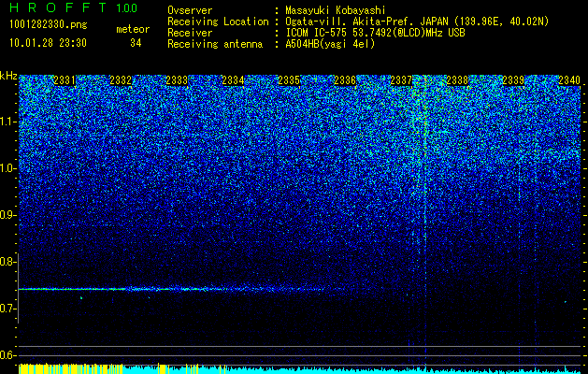
Task: Click the Receiving Location label
Action: [218, 22]
